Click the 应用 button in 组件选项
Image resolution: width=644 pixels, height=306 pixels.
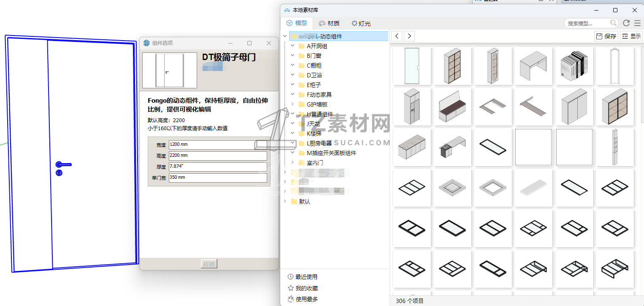[209, 265]
